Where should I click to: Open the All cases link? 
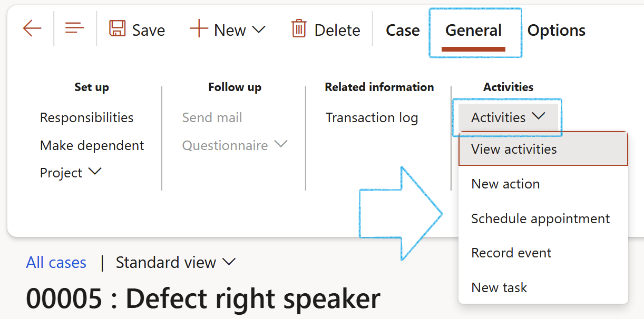click(x=56, y=262)
